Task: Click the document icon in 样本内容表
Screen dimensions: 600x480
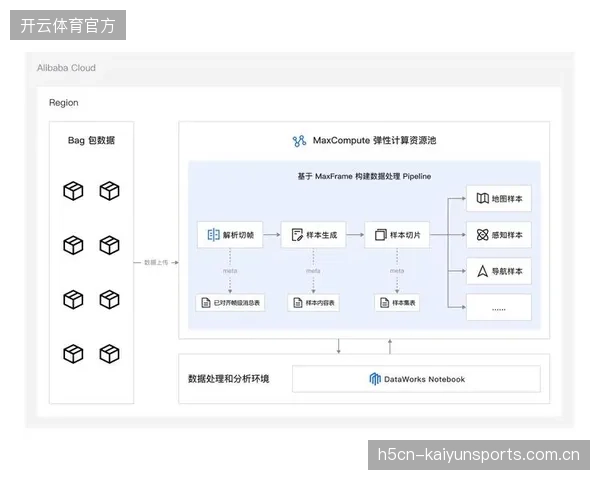Action: click(298, 303)
